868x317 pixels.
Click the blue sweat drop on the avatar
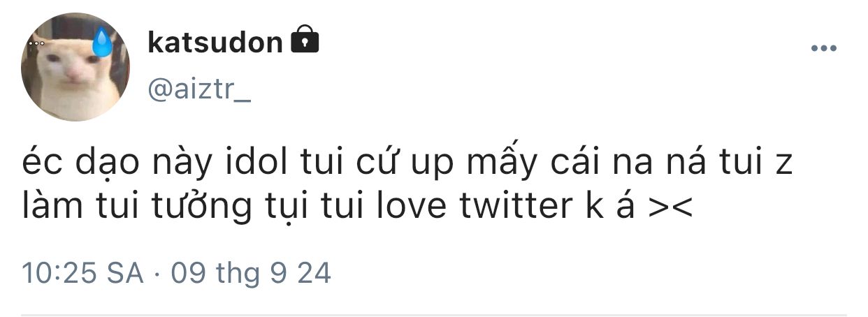102,43
